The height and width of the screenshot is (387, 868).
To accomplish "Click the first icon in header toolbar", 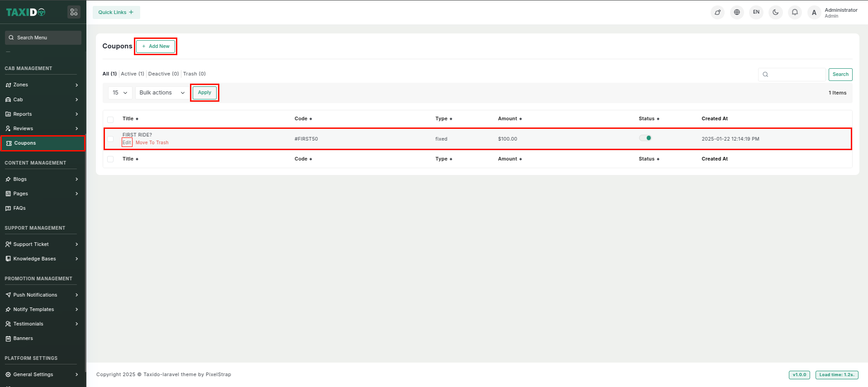I will [717, 12].
